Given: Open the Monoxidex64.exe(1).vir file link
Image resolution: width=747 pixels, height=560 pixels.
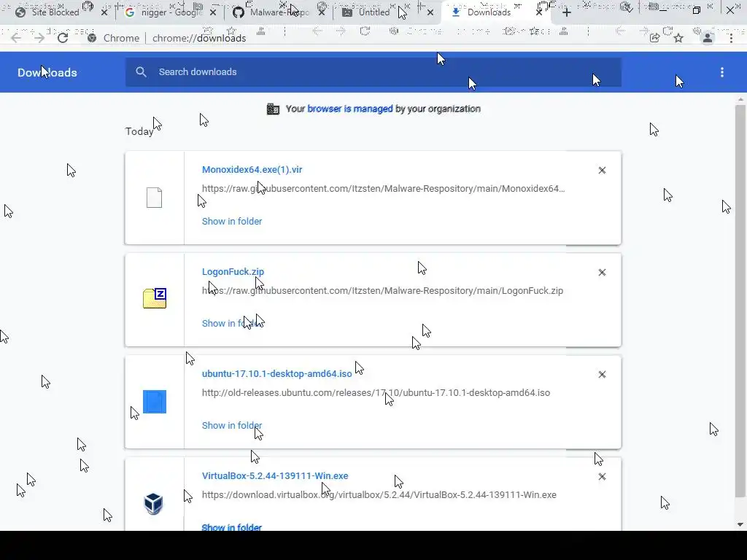Looking at the screenshot, I should coord(252,169).
